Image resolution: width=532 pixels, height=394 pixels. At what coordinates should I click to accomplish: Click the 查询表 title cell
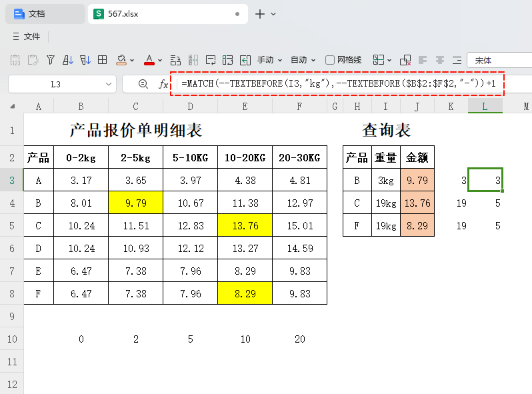pos(386,130)
